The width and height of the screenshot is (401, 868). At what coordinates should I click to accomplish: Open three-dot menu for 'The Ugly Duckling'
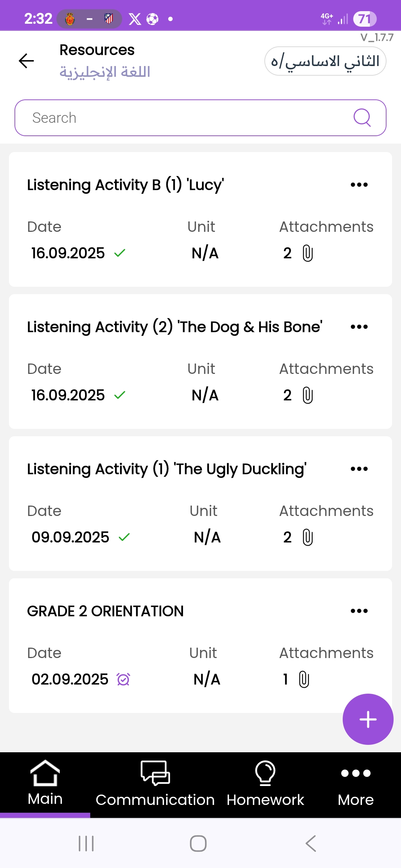359,469
